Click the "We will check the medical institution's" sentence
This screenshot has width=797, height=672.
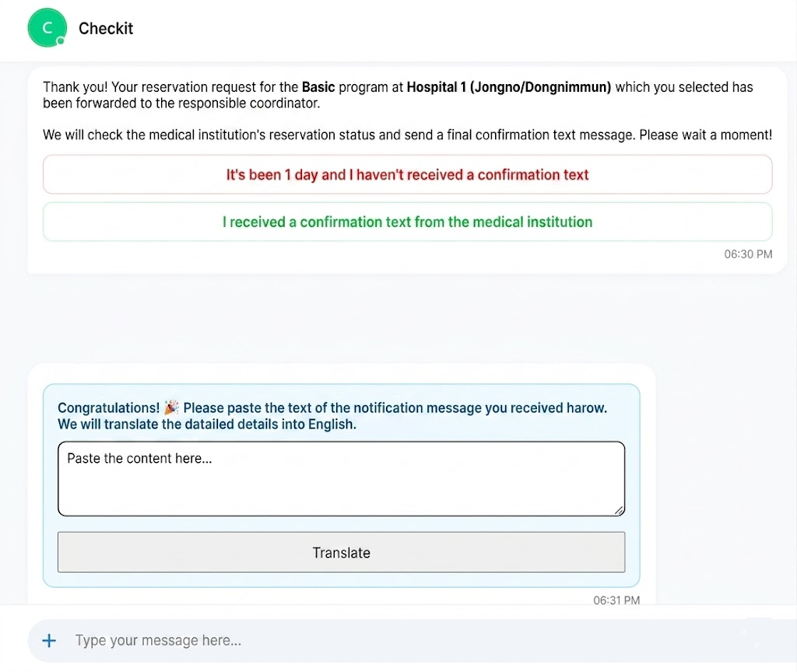pyautogui.click(x=407, y=135)
